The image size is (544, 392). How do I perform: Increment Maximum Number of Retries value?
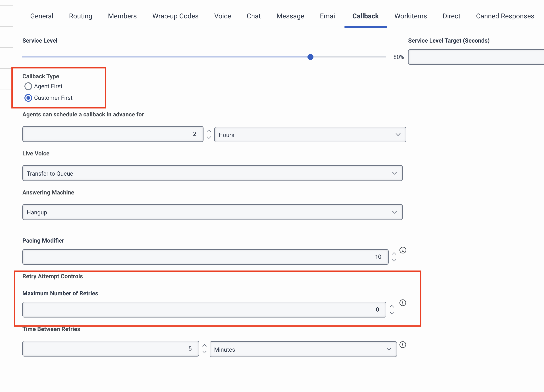pyautogui.click(x=392, y=306)
